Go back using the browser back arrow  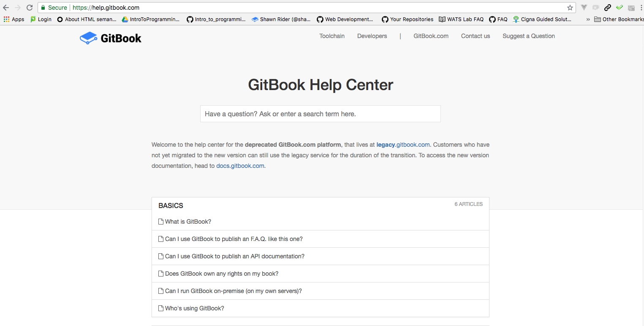point(6,8)
